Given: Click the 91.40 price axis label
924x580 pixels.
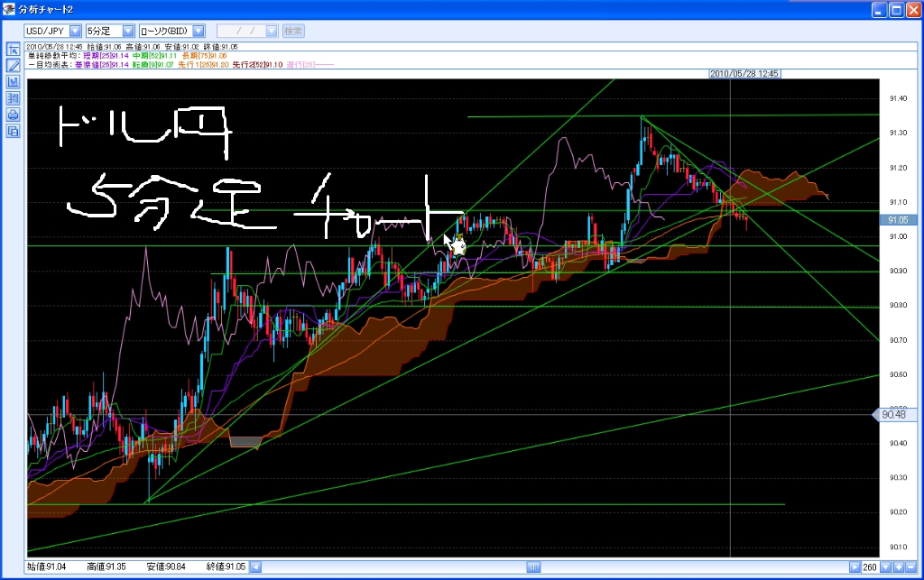Looking at the screenshot, I should tap(898, 98).
